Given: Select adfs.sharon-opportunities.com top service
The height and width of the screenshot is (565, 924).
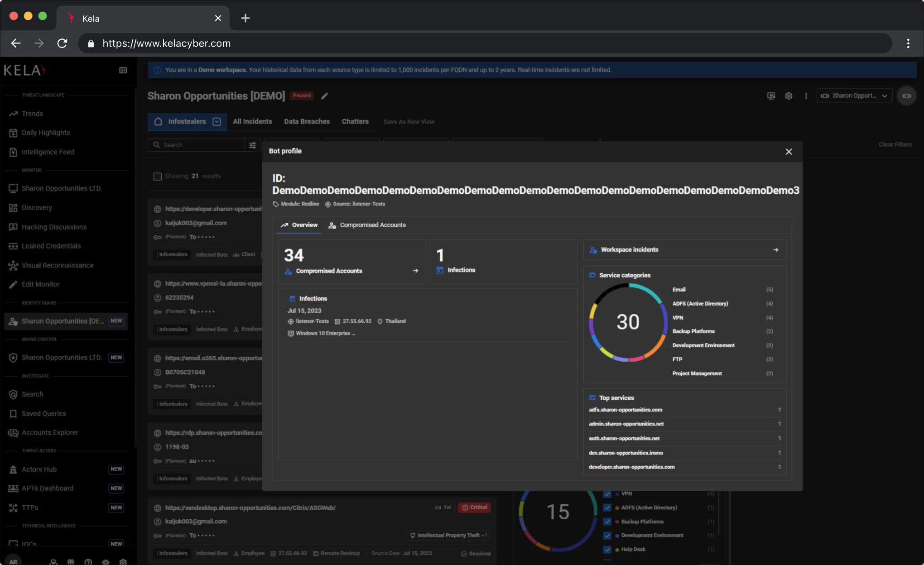Looking at the screenshot, I should [x=684, y=410].
